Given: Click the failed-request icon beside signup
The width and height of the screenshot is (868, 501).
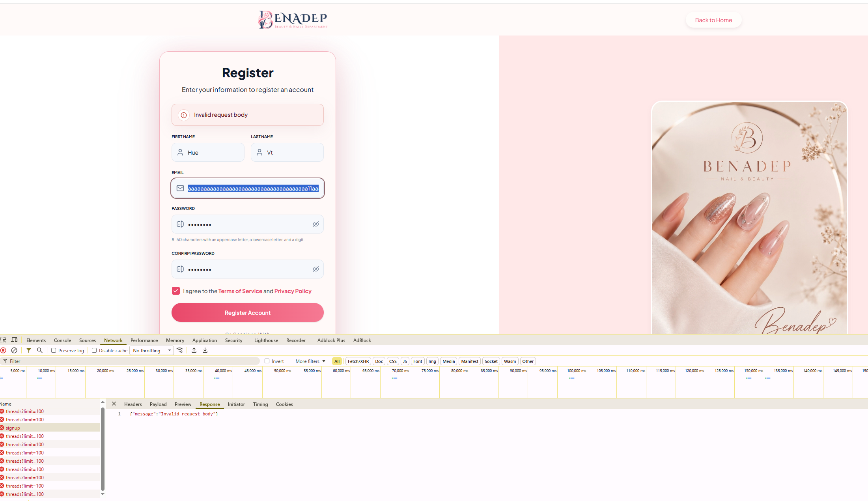Looking at the screenshot, I should pos(2,428).
